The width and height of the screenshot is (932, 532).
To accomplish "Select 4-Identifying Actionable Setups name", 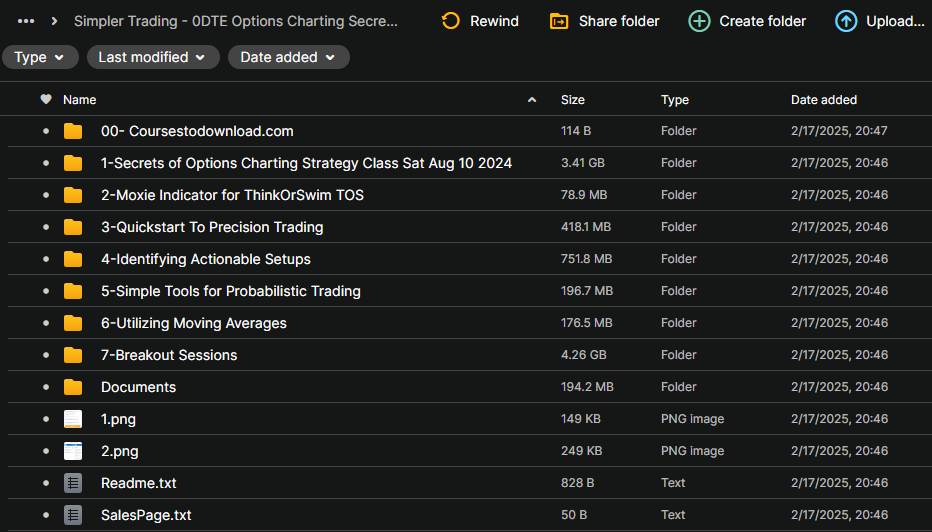I will coord(206,259).
